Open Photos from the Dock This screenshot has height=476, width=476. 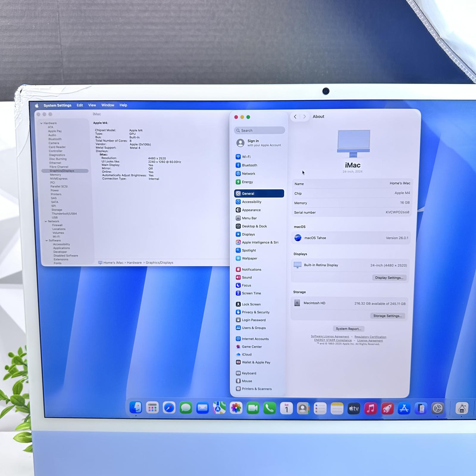click(235, 408)
